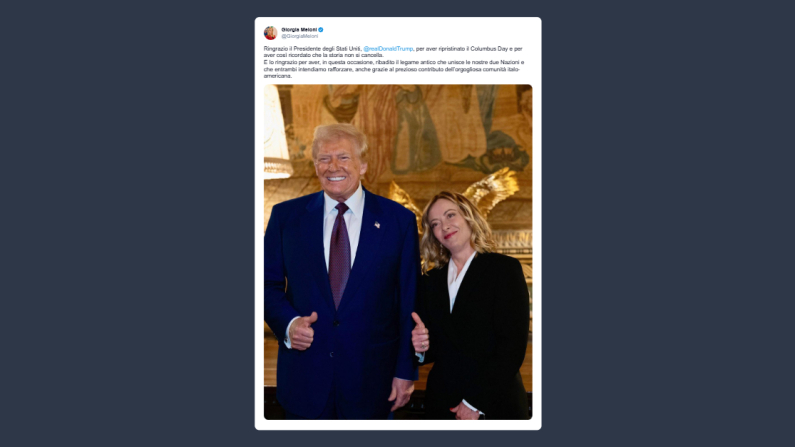The image size is (795, 447).
Task: Click the flag lapel pin on blue suit
Action: (377, 225)
